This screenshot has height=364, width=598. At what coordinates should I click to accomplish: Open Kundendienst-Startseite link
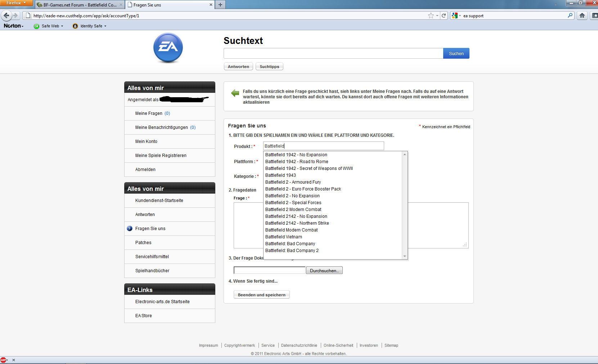[x=170, y=201]
